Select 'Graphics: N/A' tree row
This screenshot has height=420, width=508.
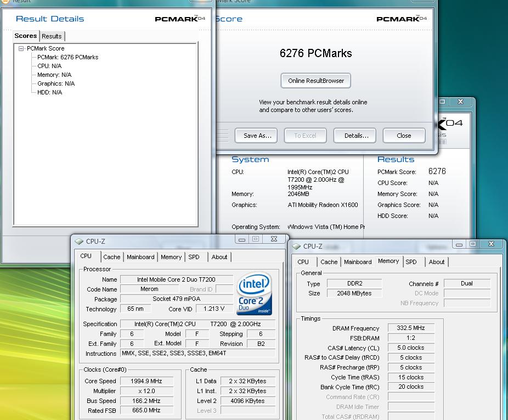click(56, 83)
